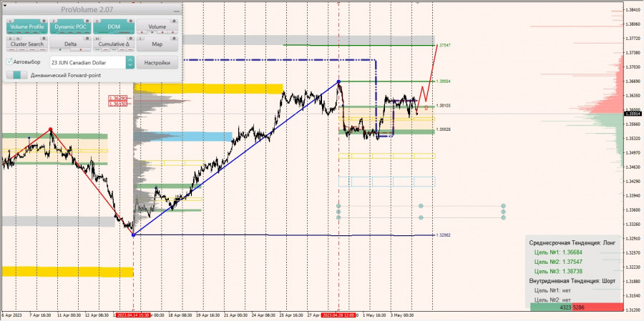Select green dot under Volume button
This screenshot has width=644, height=321.
click(152, 31)
